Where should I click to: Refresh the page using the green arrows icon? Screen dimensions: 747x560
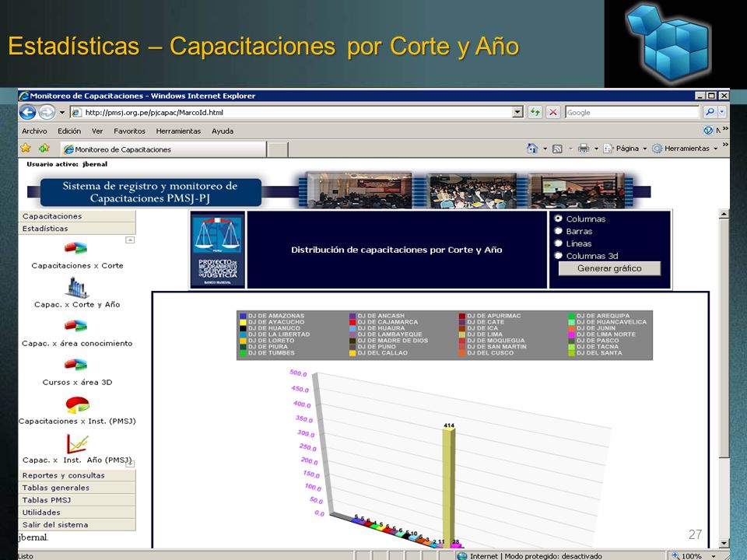[x=535, y=112]
